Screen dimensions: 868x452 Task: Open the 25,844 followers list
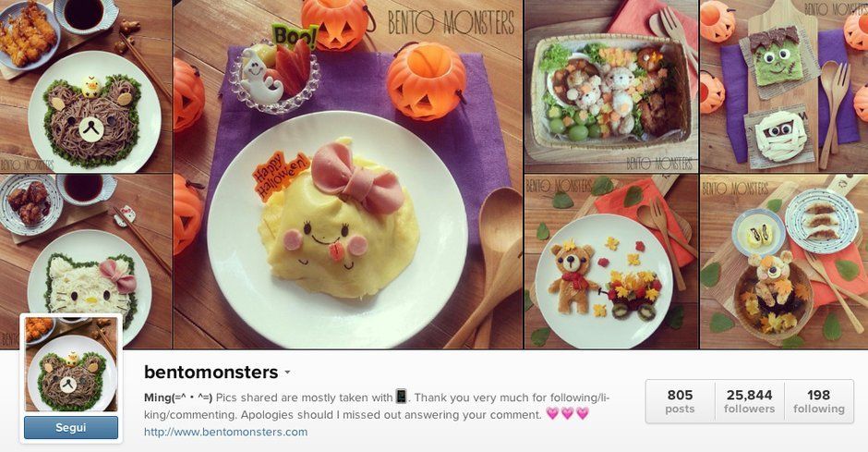click(x=749, y=401)
